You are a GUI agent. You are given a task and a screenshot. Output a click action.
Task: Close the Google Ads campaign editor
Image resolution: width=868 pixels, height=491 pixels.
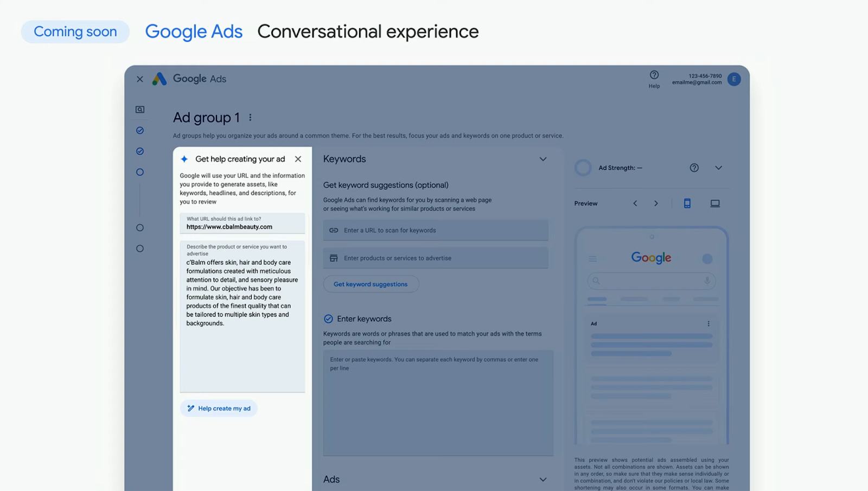(x=140, y=79)
